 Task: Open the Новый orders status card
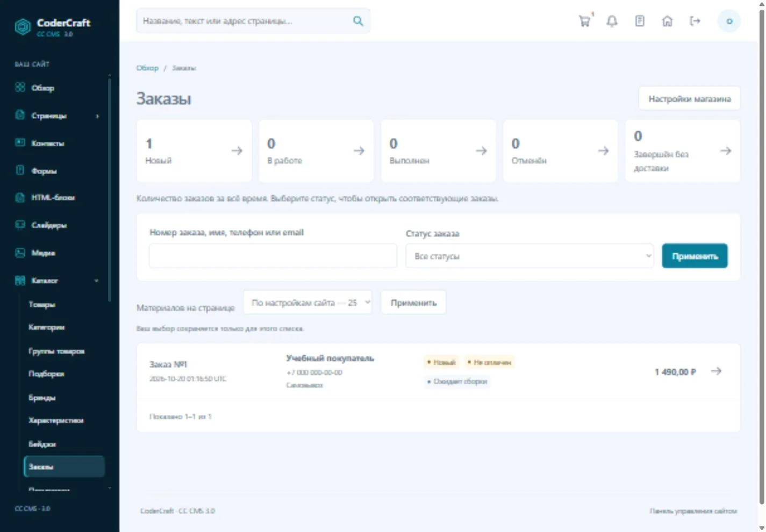point(194,150)
